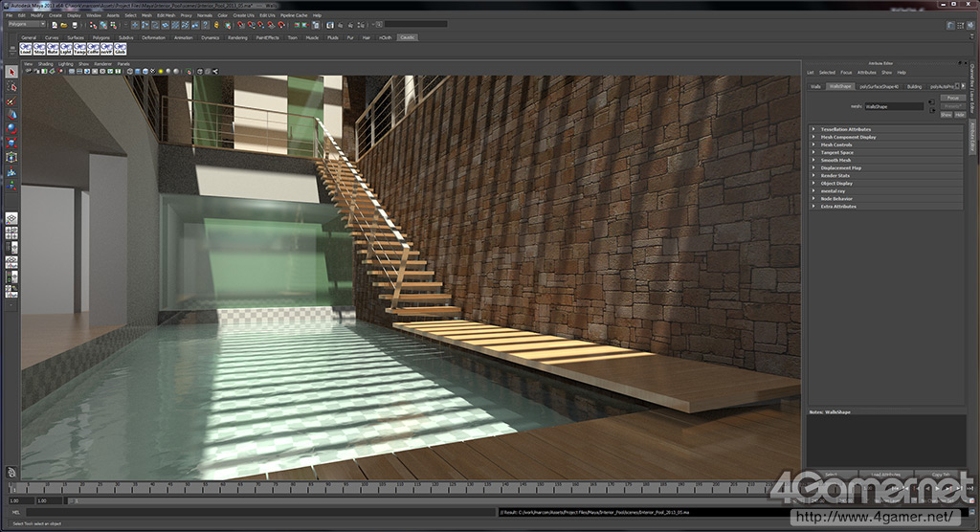The image size is (980, 532).
Task: Toggle textured display in viewport toolbar
Action: 153,71
